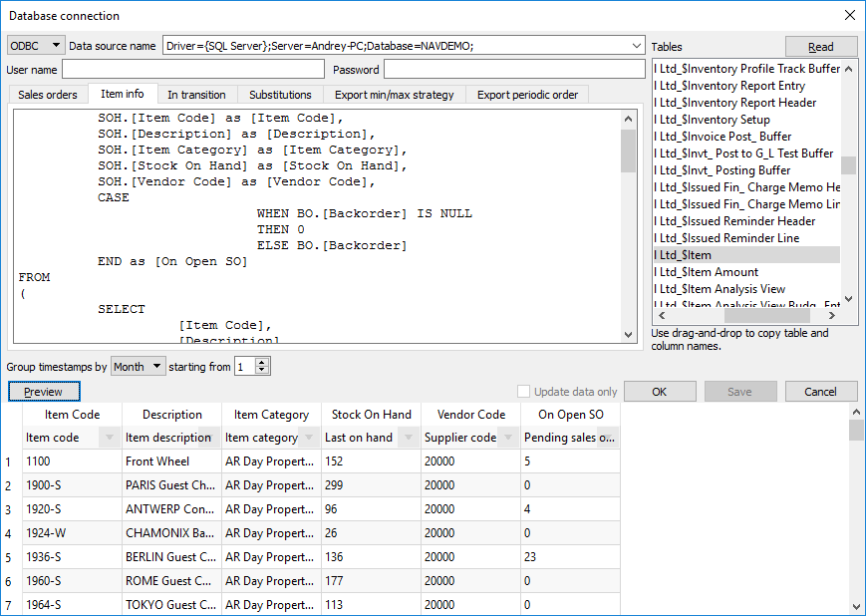Open the Group timestamps by Month dropdown
This screenshot has width=866, height=616.
coord(139,367)
